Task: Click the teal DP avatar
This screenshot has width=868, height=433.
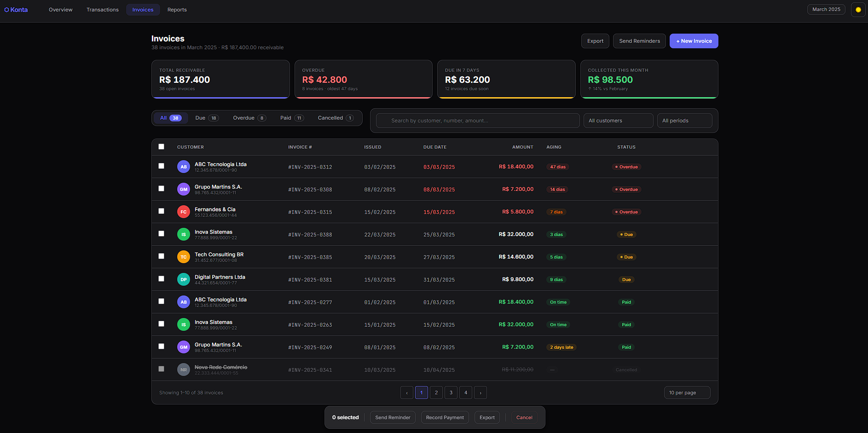Action: pyautogui.click(x=184, y=279)
